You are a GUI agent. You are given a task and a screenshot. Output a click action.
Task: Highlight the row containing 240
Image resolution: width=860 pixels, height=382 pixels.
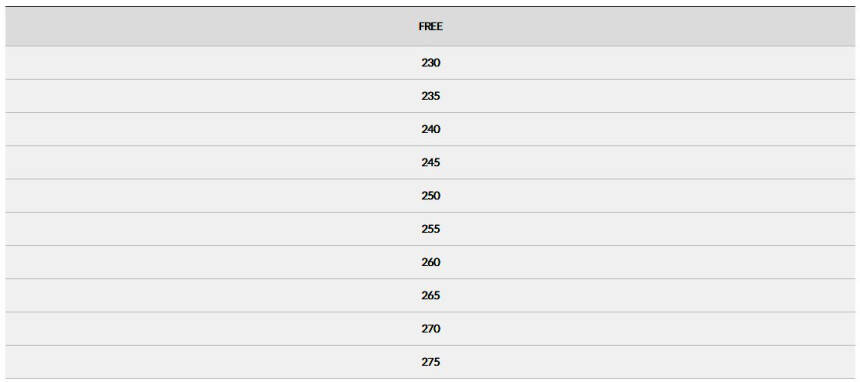point(431,130)
